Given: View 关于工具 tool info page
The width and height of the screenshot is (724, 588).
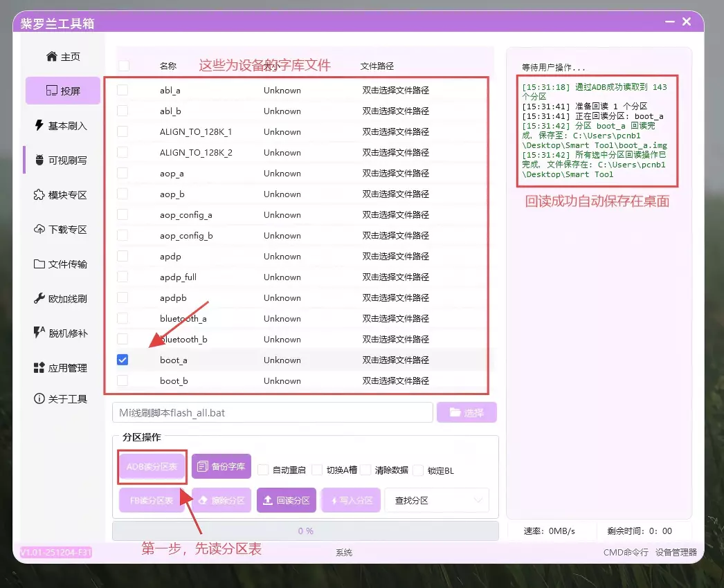Looking at the screenshot, I should click(x=61, y=398).
